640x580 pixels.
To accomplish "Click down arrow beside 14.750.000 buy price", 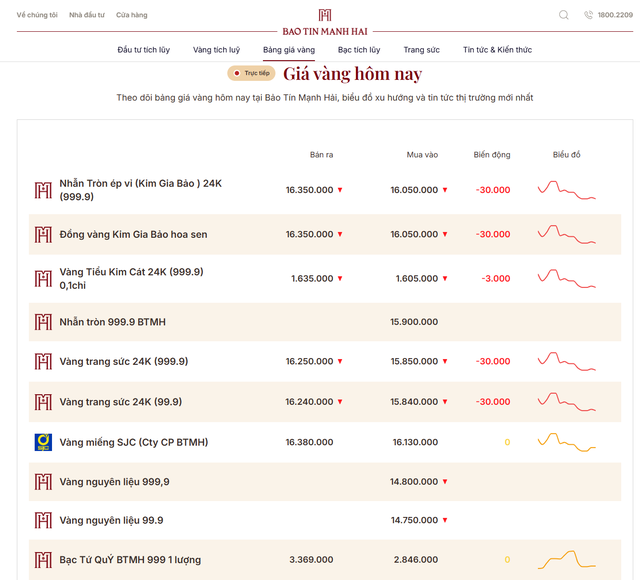I will click(445, 520).
